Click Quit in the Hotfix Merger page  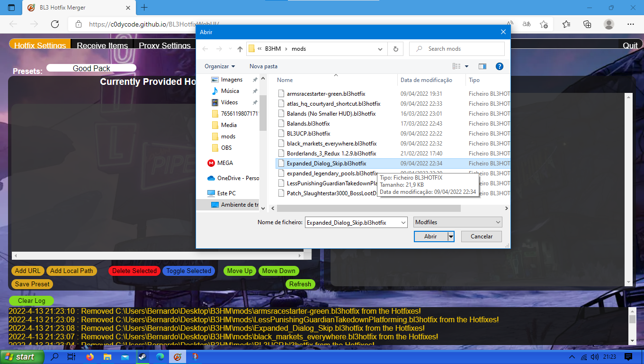[630, 45]
